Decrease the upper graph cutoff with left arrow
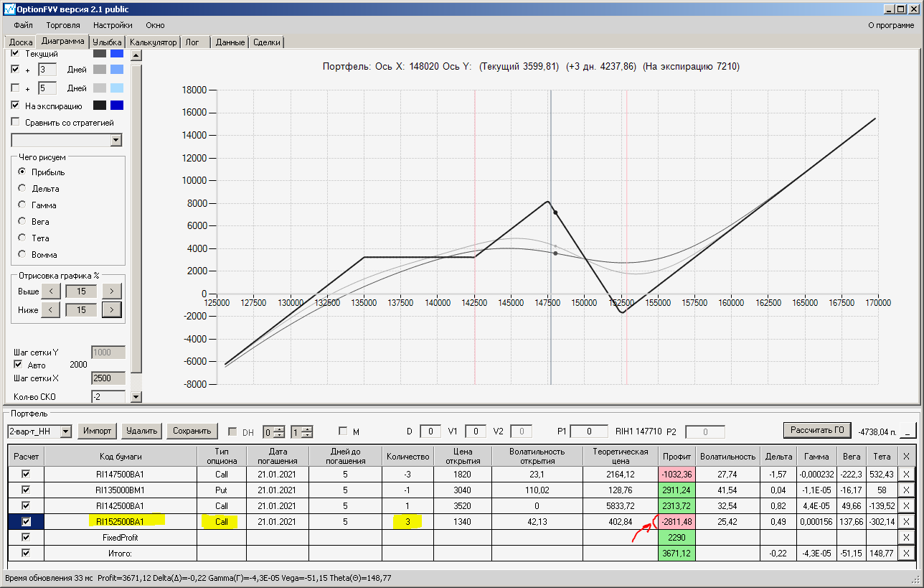Viewport: 924px width, 588px height. (51, 291)
